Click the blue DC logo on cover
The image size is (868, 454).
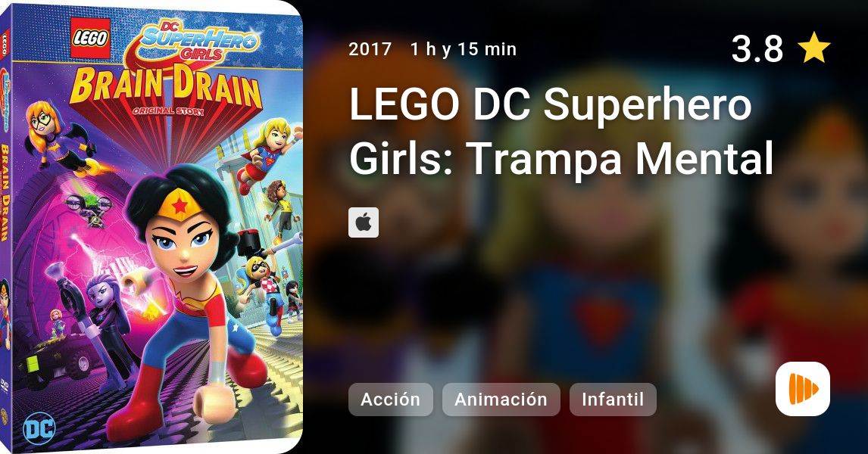(x=39, y=428)
